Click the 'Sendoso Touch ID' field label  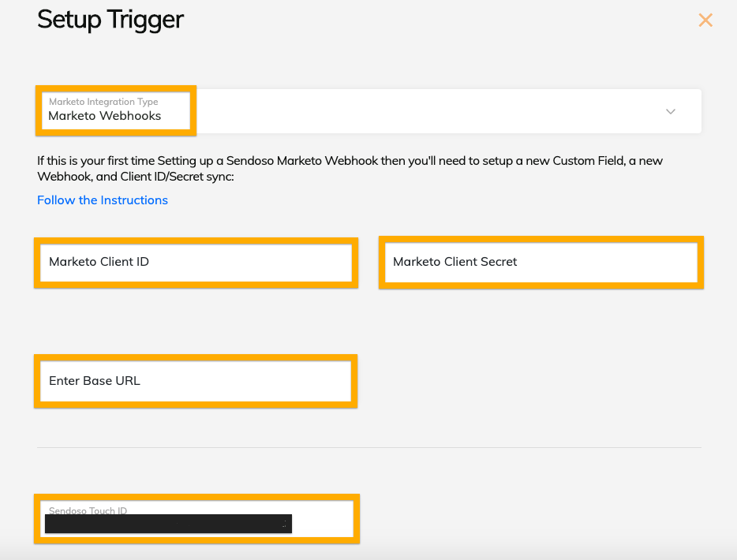[88, 510]
